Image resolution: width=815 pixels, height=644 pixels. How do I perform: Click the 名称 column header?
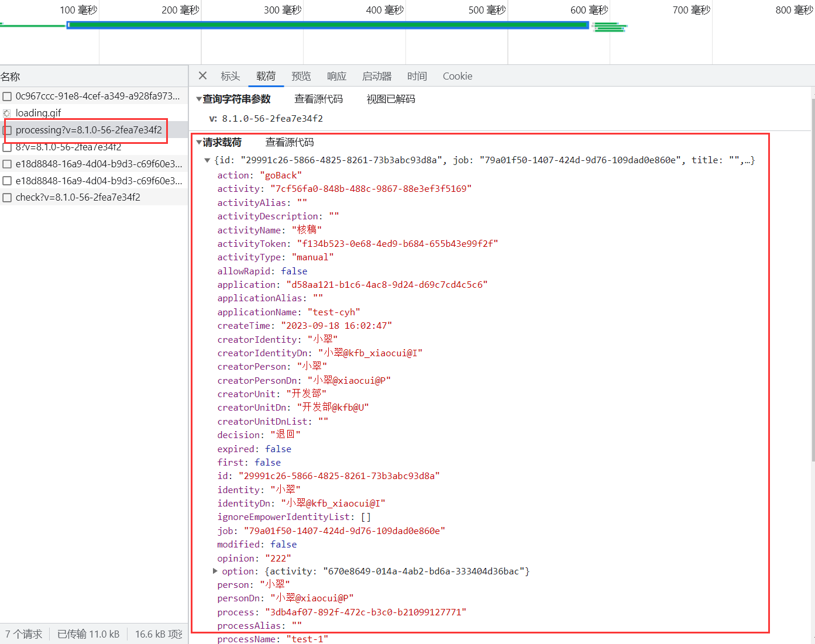click(x=11, y=77)
